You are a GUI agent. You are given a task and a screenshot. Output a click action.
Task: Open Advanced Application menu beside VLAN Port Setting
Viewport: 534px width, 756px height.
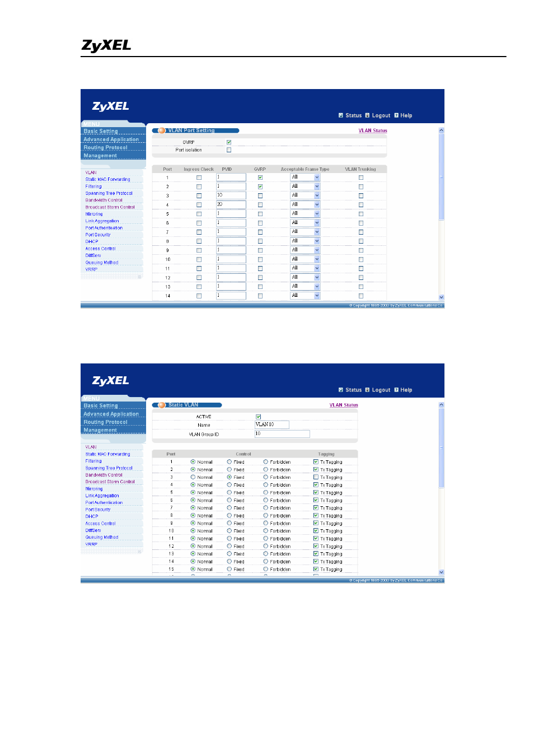point(111,139)
